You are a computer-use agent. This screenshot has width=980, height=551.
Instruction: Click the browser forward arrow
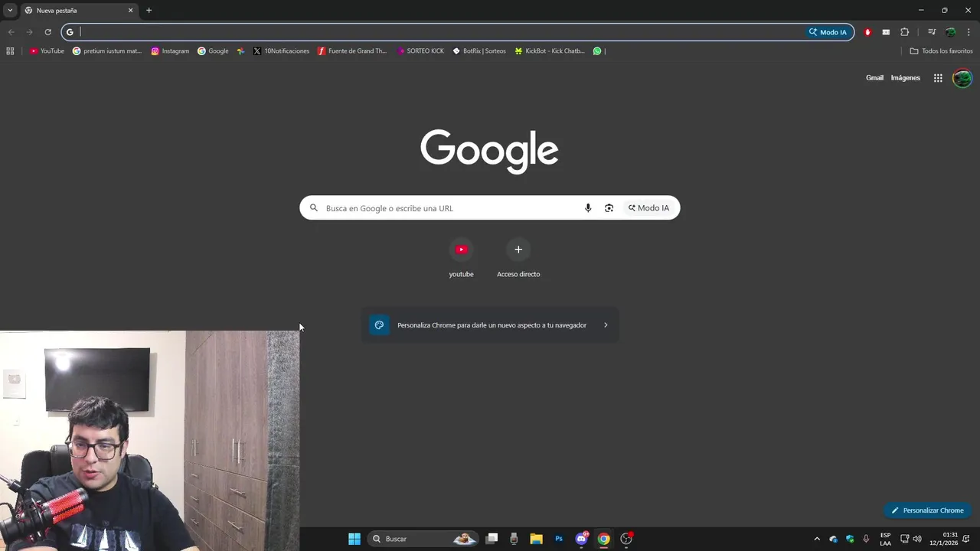(29, 32)
